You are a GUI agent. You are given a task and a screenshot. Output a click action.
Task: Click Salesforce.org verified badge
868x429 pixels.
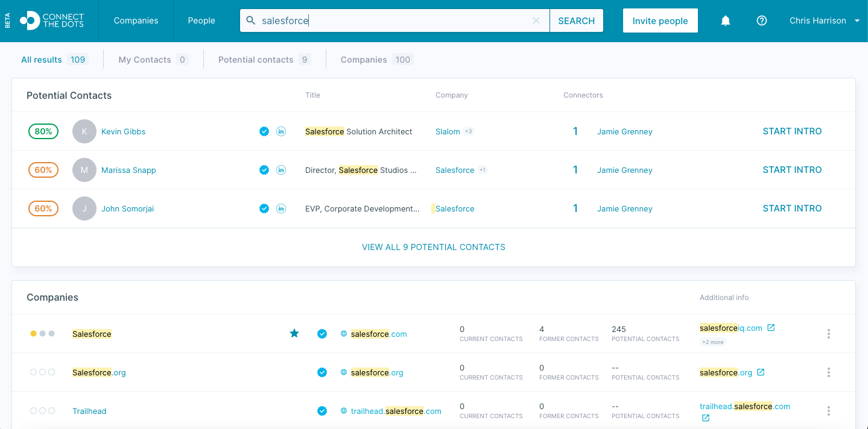tap(322, 372)
